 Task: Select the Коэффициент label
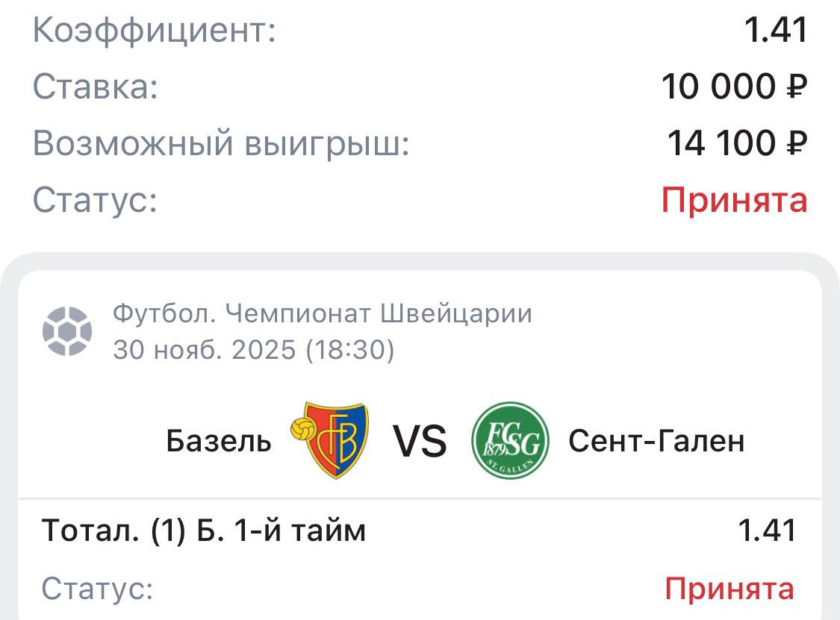pyautogui.click(x=155, y=31)
